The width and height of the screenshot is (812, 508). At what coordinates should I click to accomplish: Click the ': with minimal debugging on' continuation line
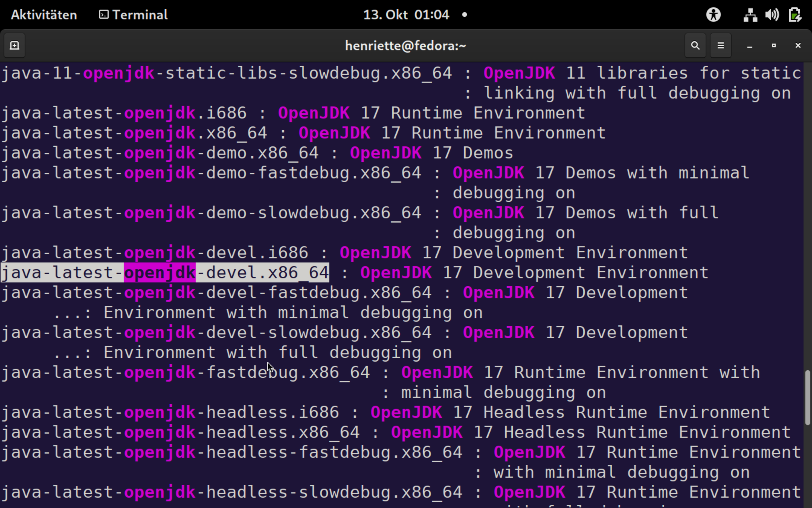[x=613, y=473]
